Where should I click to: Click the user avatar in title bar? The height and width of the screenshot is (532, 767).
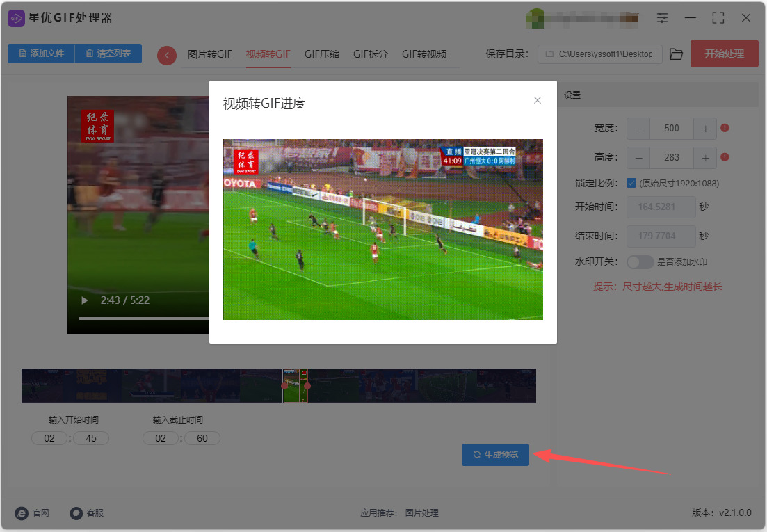[535, 18]
